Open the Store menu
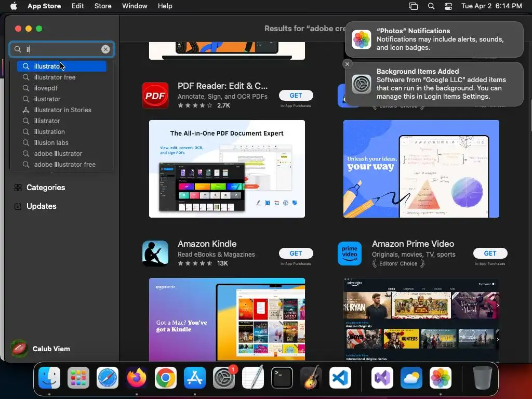The image size is (532, 399). (103, 6)
